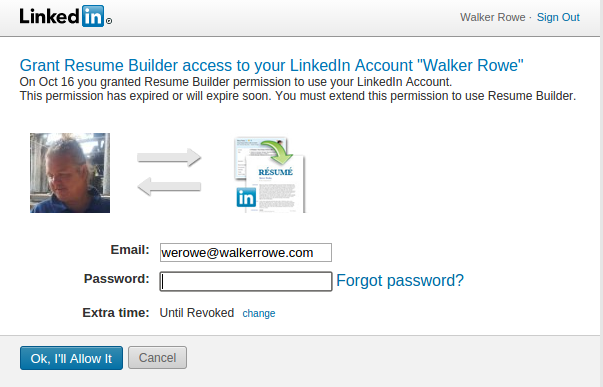The height and width of the screenshot is (387, 603).
Task: Click the Email label
Action: coord(130,250)
